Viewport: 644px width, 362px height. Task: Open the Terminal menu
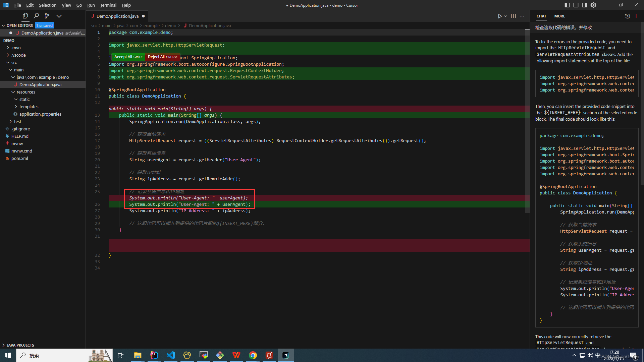point(108,5)
